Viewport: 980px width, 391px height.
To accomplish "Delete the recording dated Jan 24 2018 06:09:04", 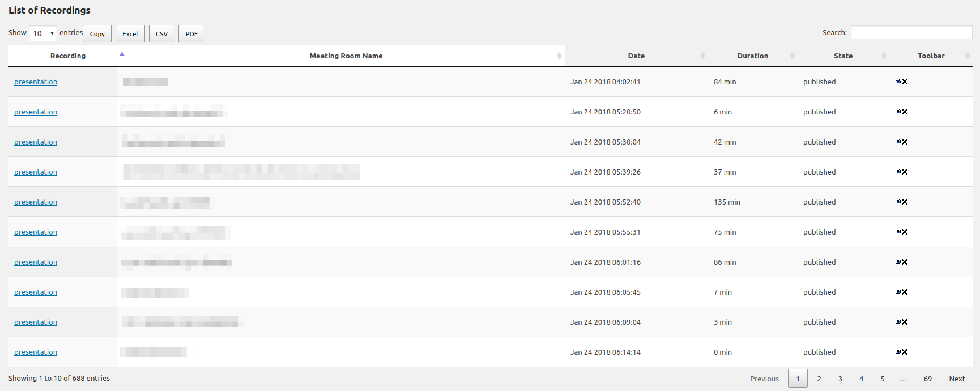I will pyautogui.click(x=905, y=322).
